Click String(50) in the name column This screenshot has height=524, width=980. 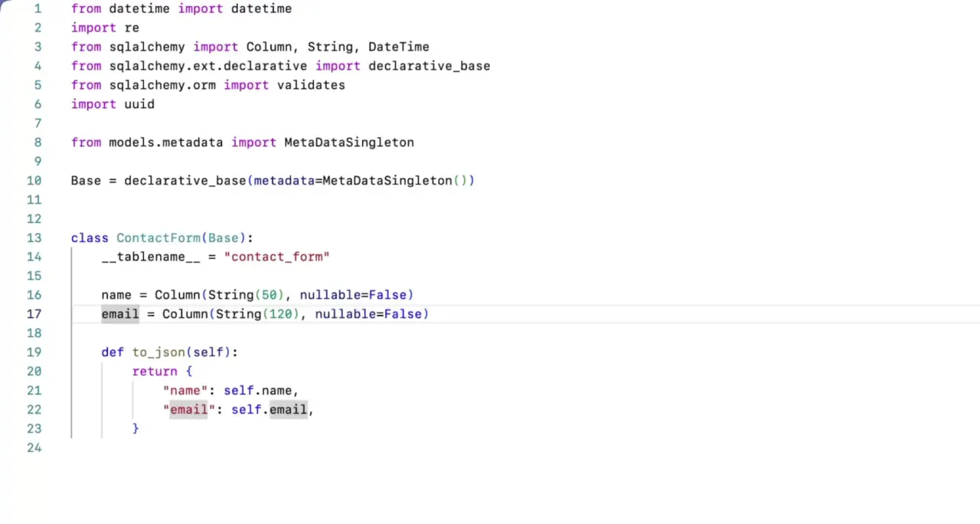(220, 295)
